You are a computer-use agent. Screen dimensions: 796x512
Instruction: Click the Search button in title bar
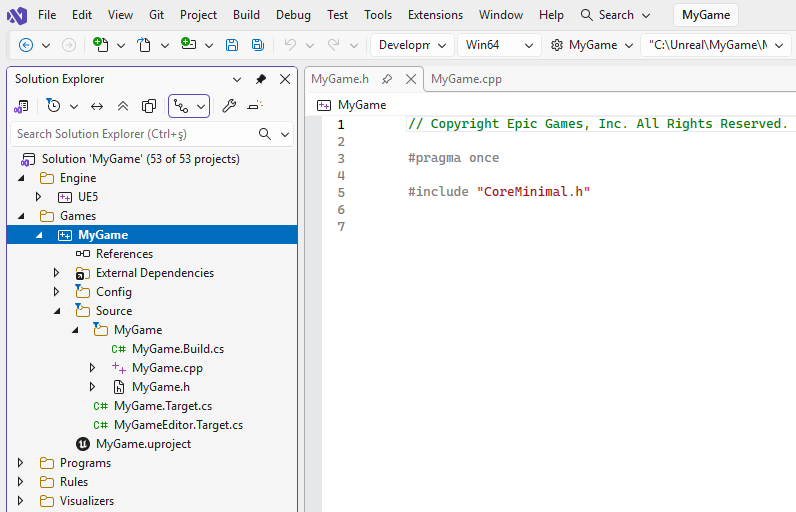pyautogui.click(x=615, y=15)
